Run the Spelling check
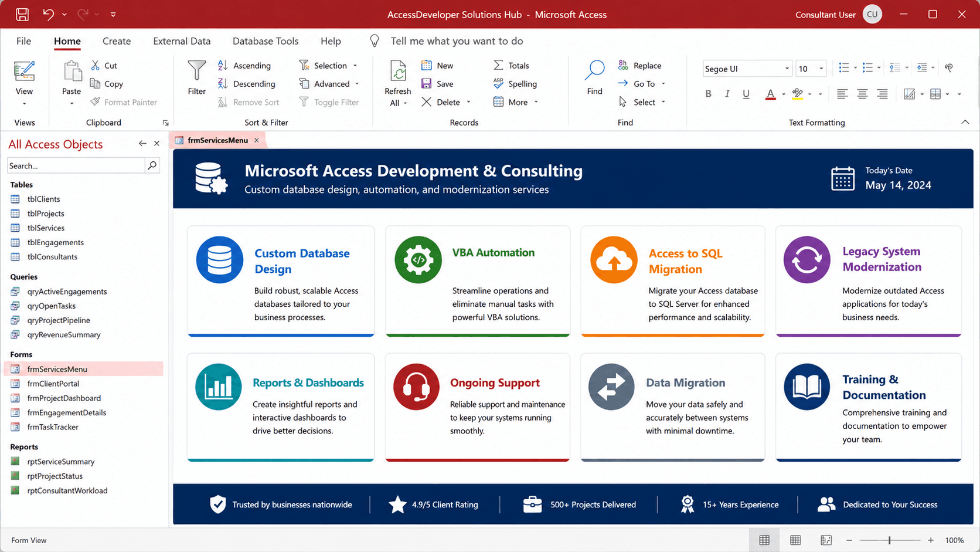 click(x=515, y=83)
